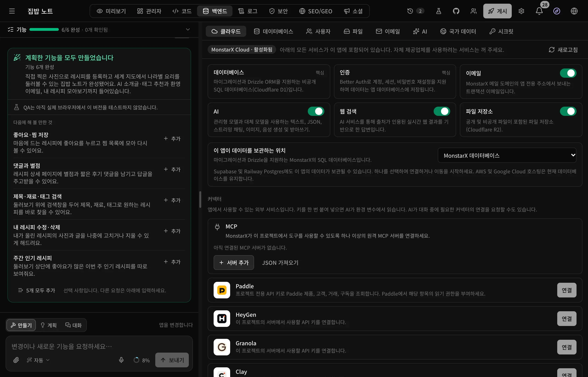Click the 게시 publish button
Viewport: 588px width, 377px height.
point(497,11)
